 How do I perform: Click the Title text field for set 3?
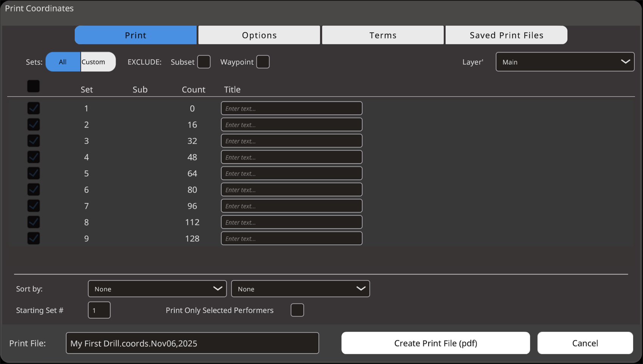(291, 141)
